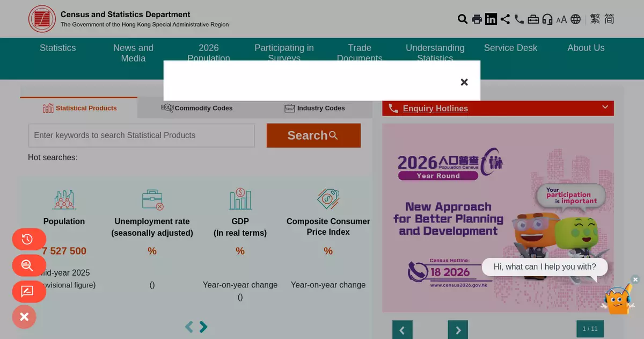Click the text size AA icon
This screenshot has width=644, height=339.
pos(561,20)
